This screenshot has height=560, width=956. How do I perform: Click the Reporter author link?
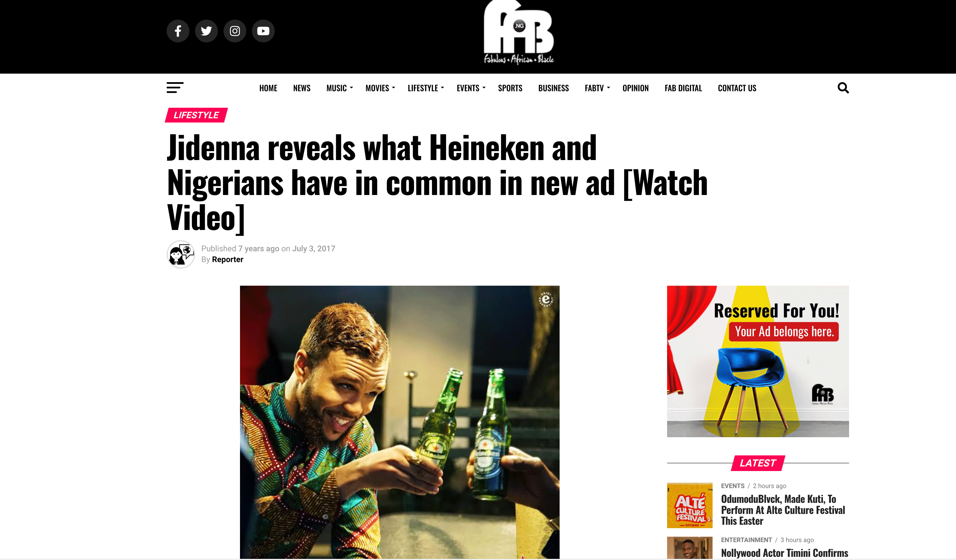point(227,259)
